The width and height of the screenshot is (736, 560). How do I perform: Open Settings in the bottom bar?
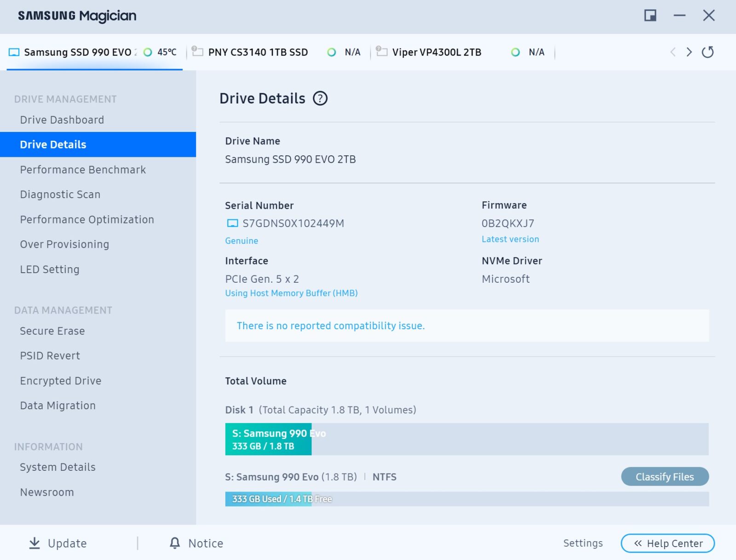[x=583, y=543]
